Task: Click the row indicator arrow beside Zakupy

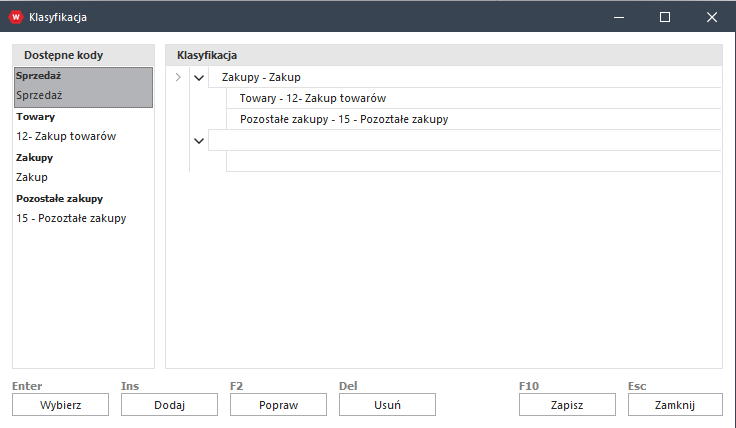Action: 178,78
